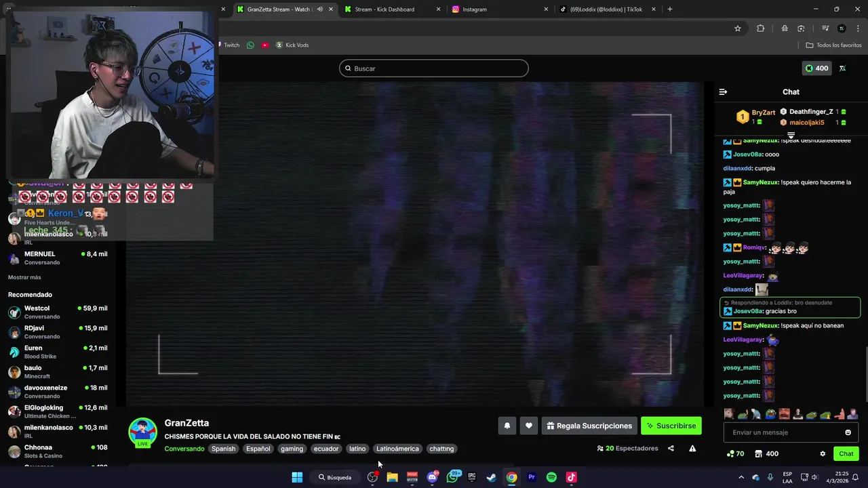Open Steam from the taskbar
Viewport: 868px width, 488px height.
(492, 477)
